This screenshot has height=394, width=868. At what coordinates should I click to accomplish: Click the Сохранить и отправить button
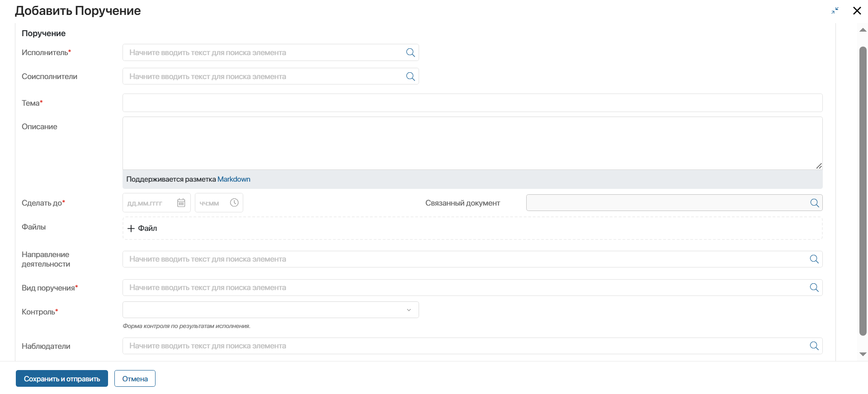(62, 379)
